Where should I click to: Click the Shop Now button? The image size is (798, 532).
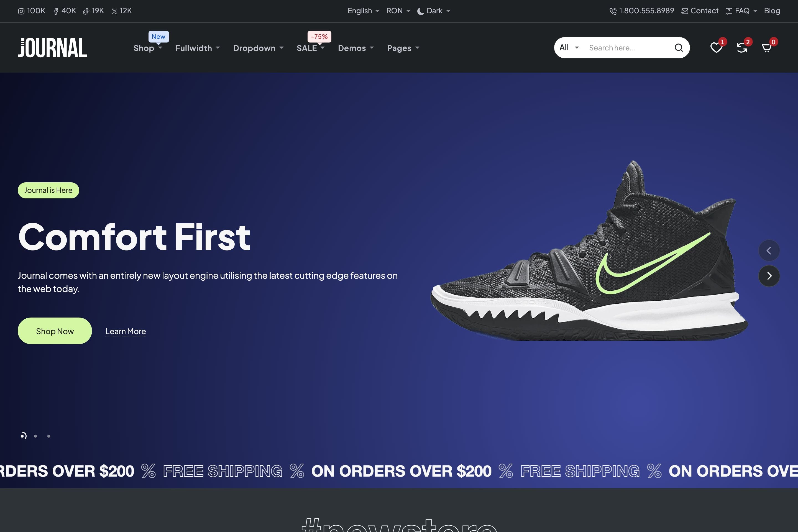point(55,331)
